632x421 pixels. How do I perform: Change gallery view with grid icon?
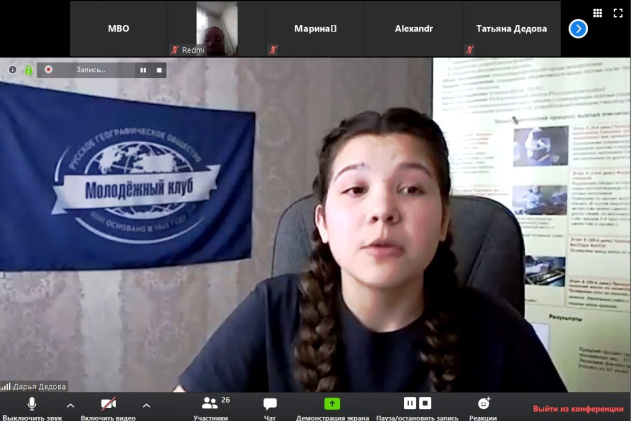(598, 13)
